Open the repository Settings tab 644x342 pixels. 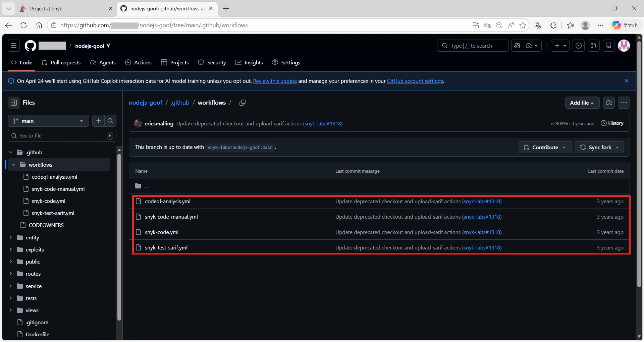(286, 63)
